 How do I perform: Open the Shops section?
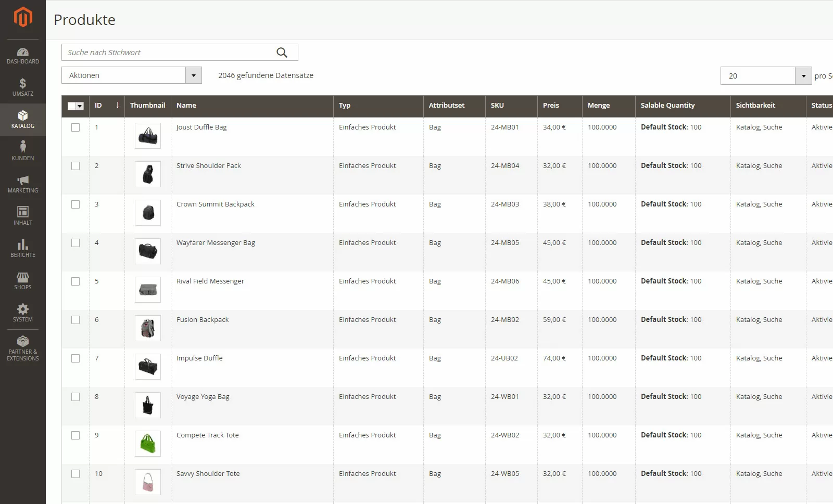click(x=23, y=281)
